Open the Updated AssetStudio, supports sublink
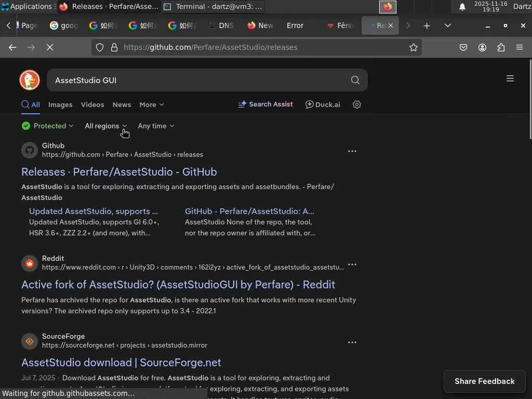The image size is (532, 399). click(94, 211)
